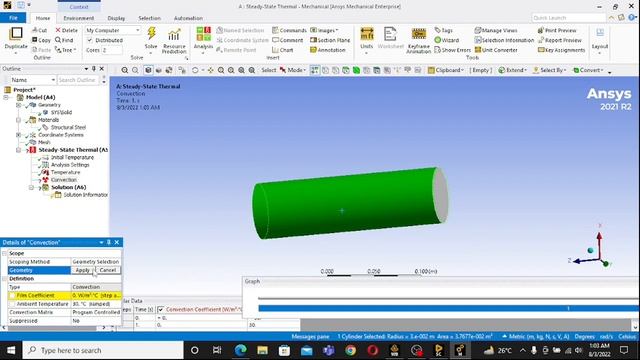This screenshot has height=360, width=640.
Task: Insert a Chart
Action: tap(283, 50)
